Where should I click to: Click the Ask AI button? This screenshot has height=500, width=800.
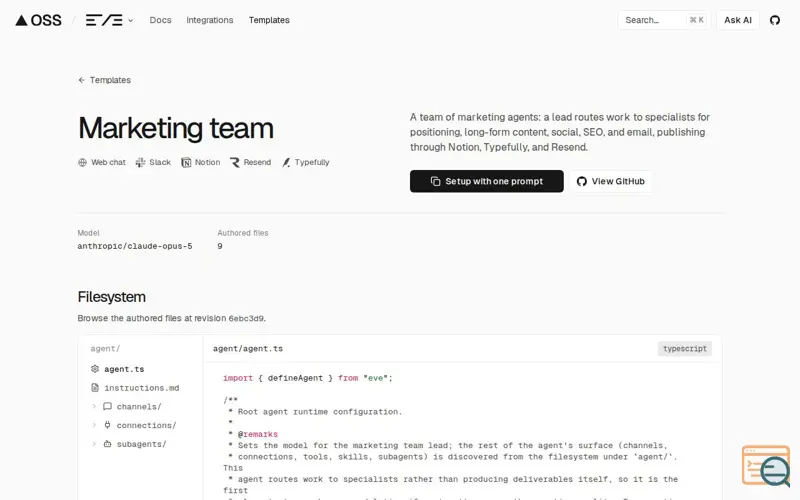738,20
